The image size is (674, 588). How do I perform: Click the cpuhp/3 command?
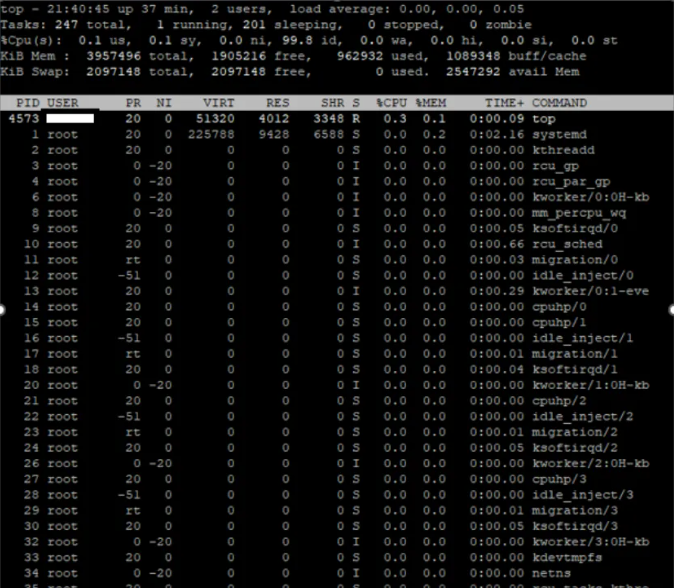[559, 479]
